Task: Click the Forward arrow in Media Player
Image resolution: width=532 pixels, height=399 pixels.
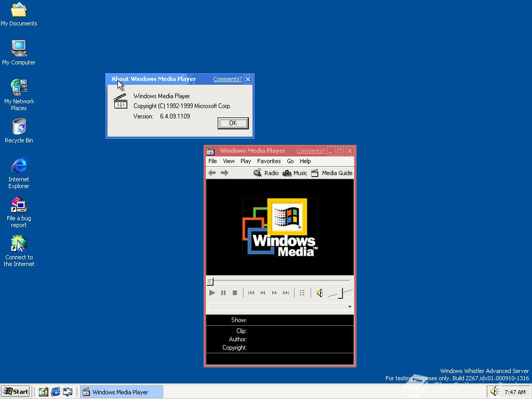Action: click(224, 173)
